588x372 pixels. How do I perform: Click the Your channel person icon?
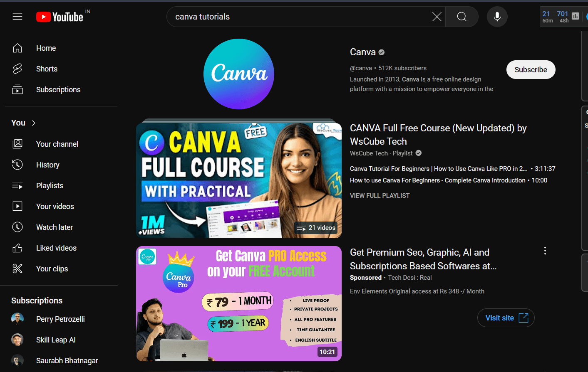coord(17,144)
